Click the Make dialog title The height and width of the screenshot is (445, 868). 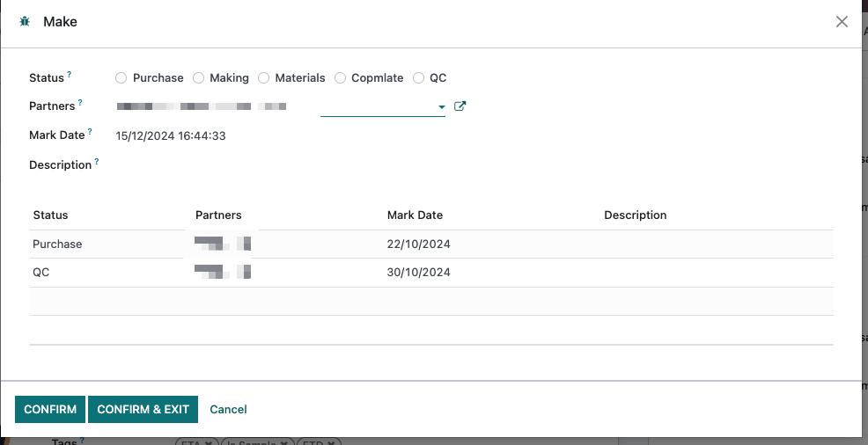click(x=60, y=22)
